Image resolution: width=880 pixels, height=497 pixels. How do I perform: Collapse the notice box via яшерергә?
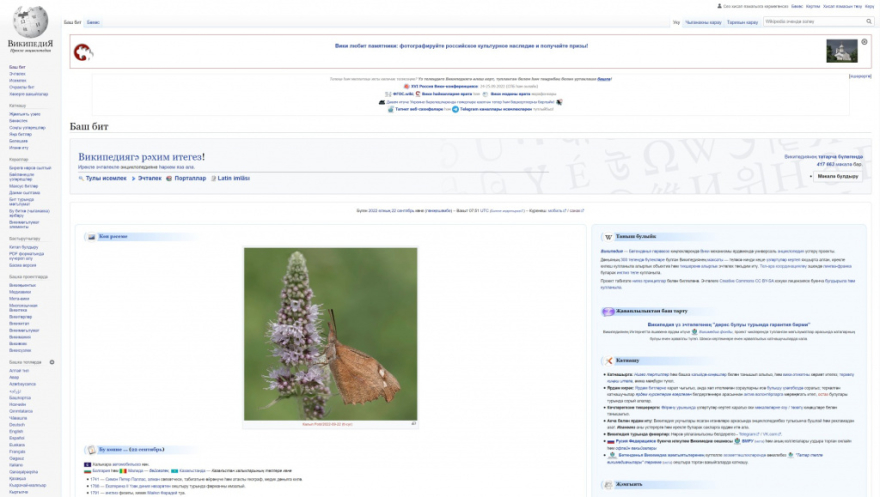[x=860, y=76]
